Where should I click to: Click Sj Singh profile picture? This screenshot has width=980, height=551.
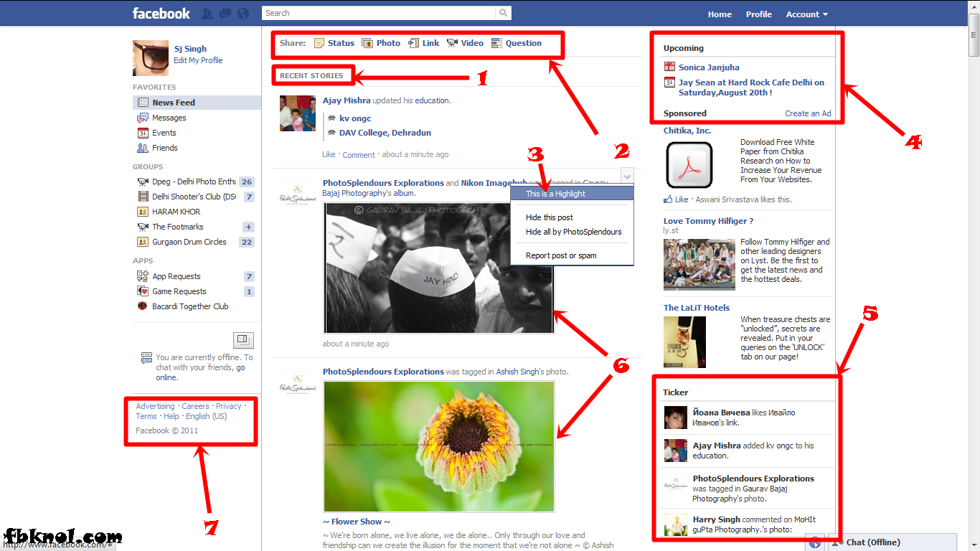[151, 58]
